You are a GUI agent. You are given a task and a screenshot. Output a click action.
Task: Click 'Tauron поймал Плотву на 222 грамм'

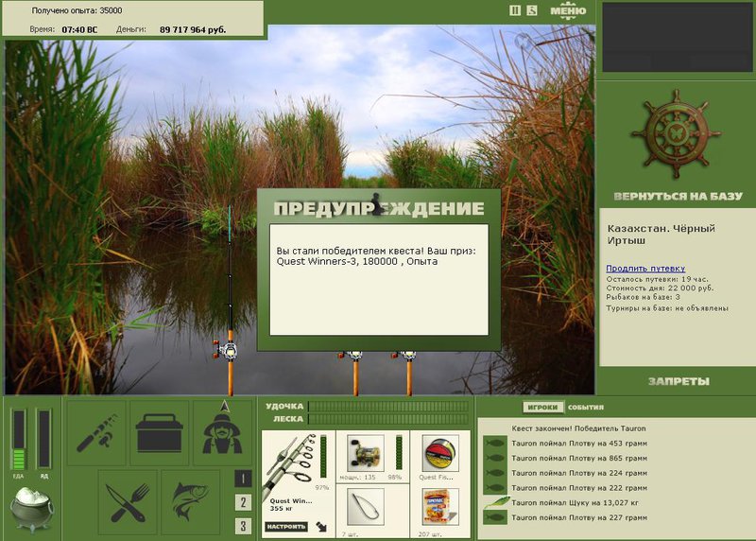(x=579, y=488)
